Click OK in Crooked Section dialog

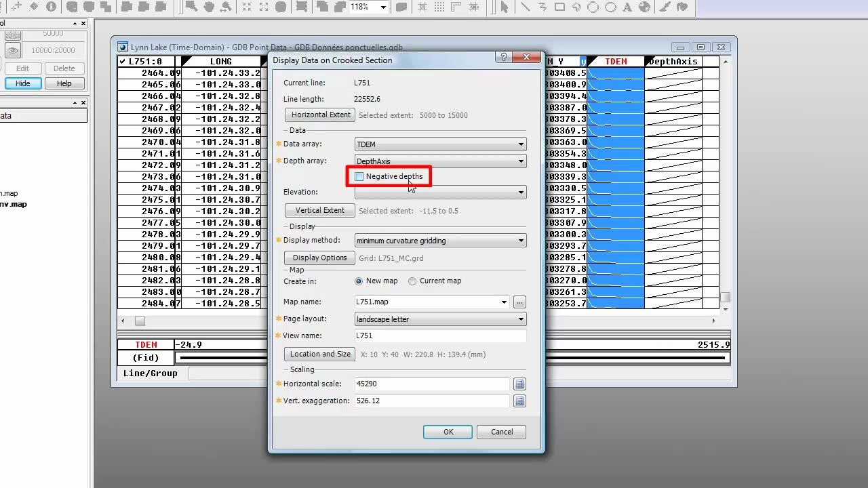[448, 432]
